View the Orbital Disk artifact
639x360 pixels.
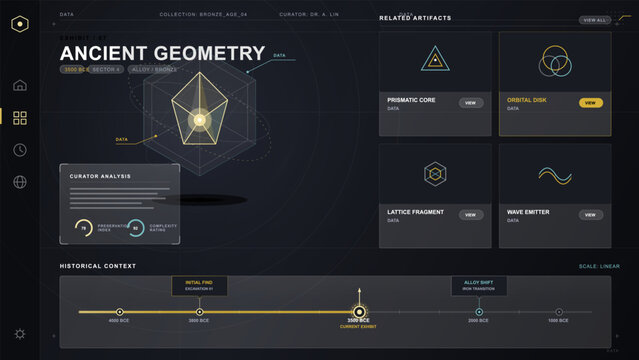[591, 103]
